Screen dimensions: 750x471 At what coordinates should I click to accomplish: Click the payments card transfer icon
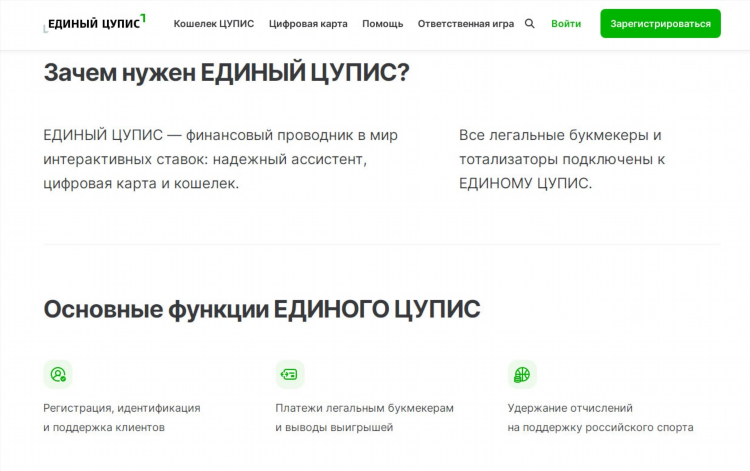(290, 374)
